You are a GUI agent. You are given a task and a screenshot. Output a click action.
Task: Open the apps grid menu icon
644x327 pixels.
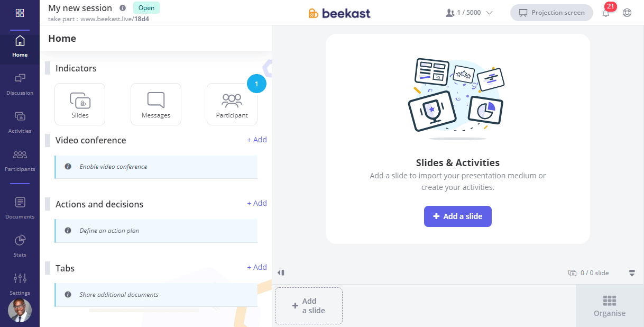click(x=20, y=13)
